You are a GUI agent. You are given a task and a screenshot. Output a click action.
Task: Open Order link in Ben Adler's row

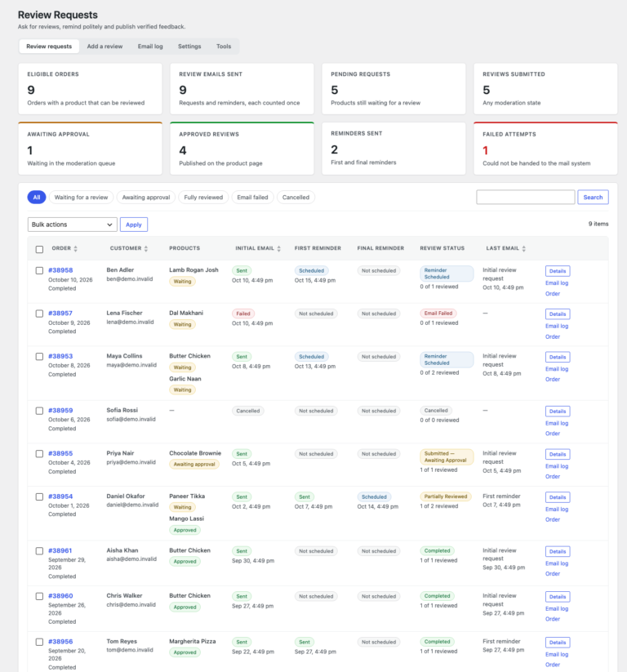553,294
